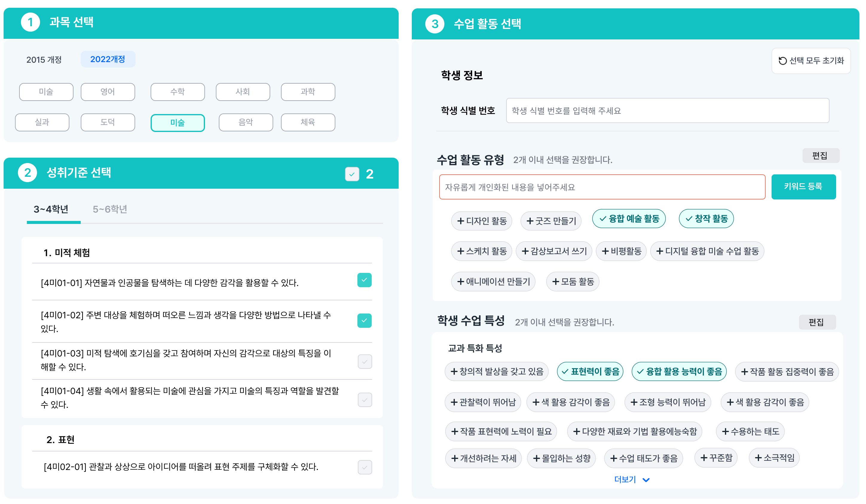Image resolution: width=866 pixels, height=504 pixels.
Task: Select the 음악 subject button
Action: pyautogui.click(x=246, y=122)
